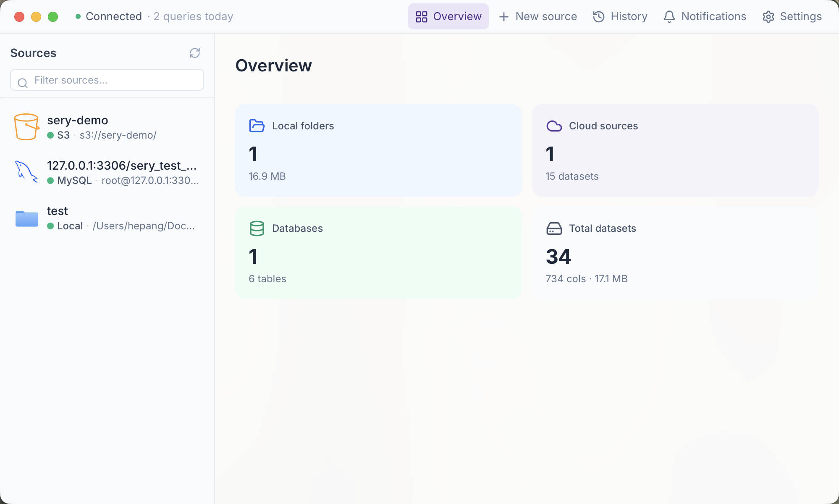Open the Local folders card
The width and height of the screenshot is (839, 504).
coord(378,150)
